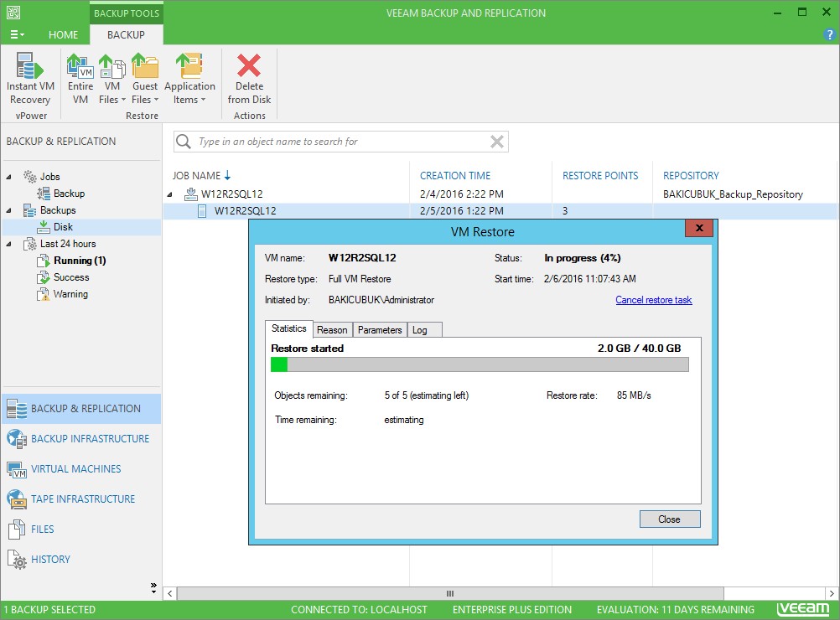Clear the search box with X
This screenshot has height=620, width=840.
point(496,142)
